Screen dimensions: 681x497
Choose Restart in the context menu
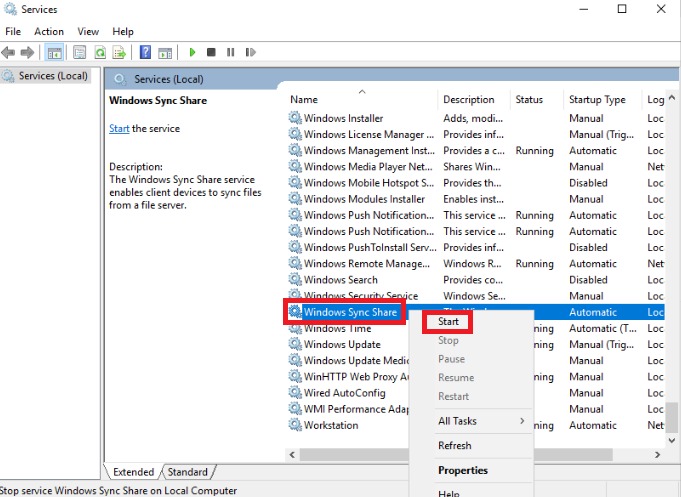(x=453, y=396)
